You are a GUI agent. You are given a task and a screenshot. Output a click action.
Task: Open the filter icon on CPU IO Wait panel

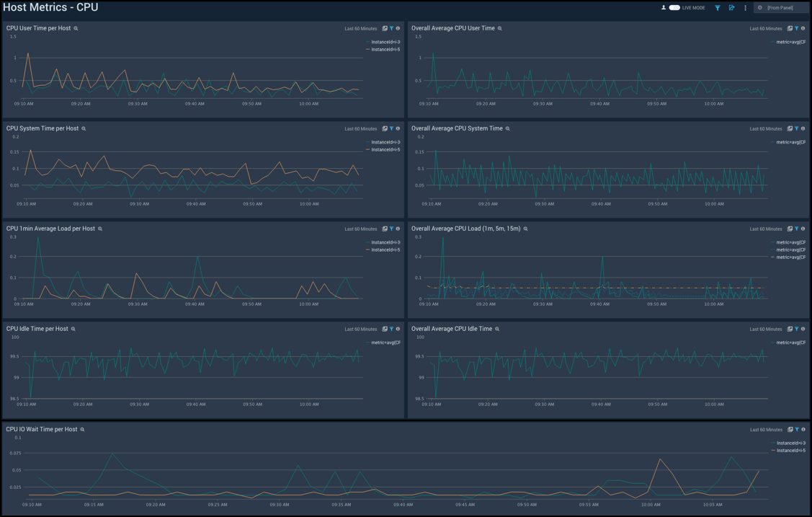point(795,429)
